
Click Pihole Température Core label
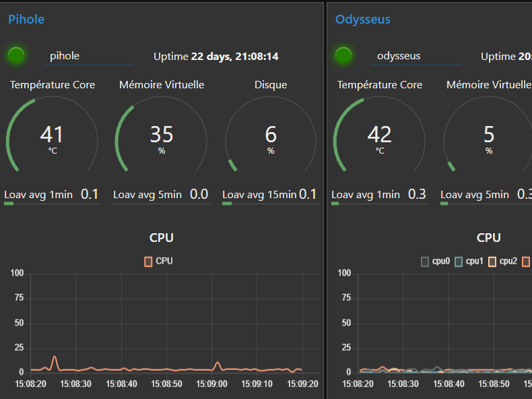[53, 84]
